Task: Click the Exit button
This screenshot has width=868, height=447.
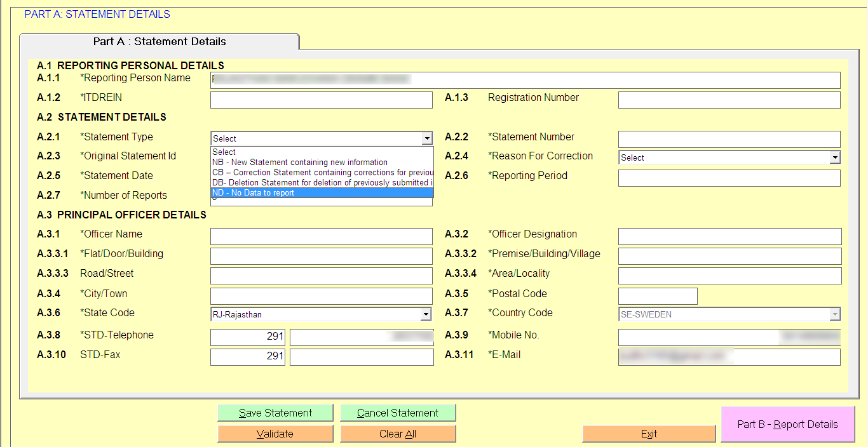Action: point(649,434)
